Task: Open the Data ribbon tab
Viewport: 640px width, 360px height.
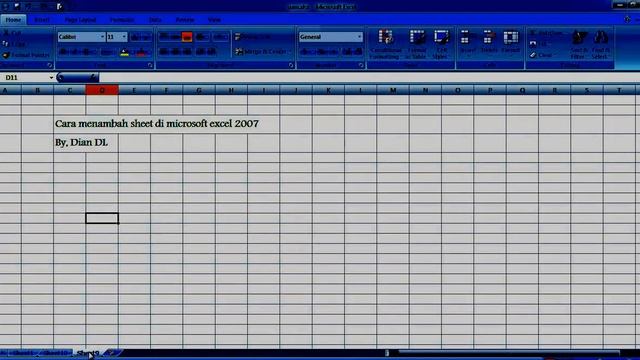Action: point(155,20)
